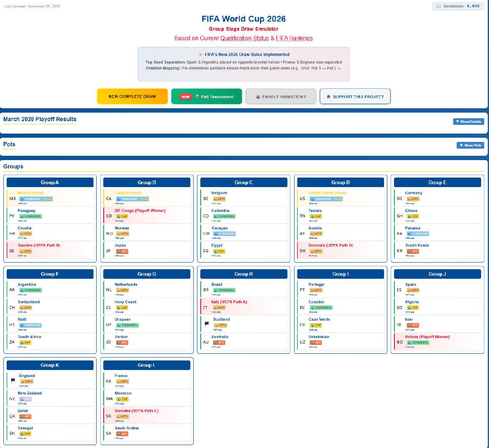Click the England flag icon in Group K
489x448 pixels.
click(13, 380)
